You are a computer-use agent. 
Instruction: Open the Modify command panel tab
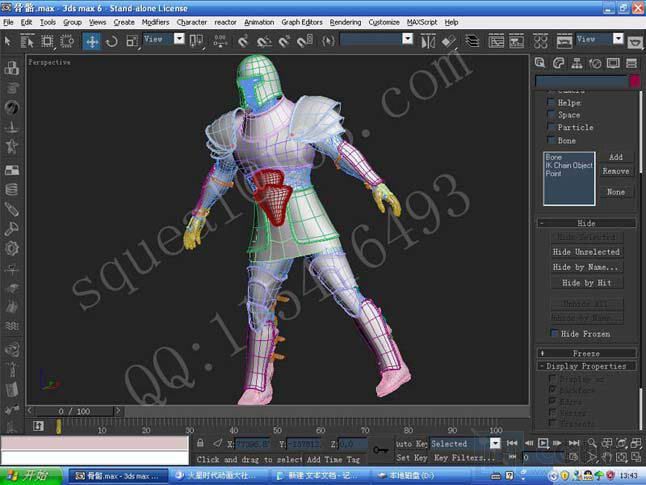coord(558,63)
